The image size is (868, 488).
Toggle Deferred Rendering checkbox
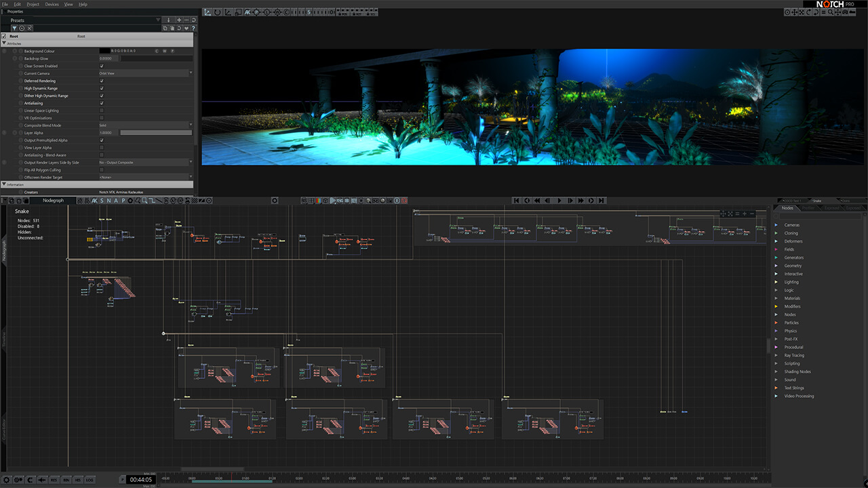102,81
